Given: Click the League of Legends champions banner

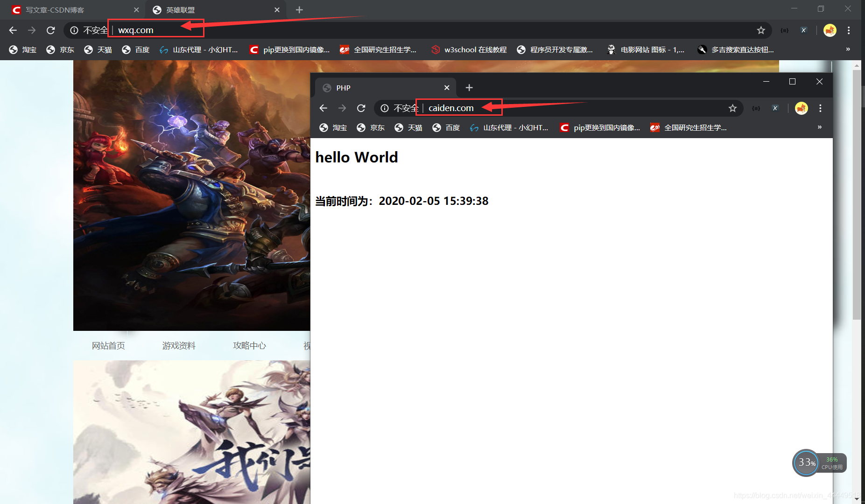Looking at the screenshot, I should [x=191, y=196].
